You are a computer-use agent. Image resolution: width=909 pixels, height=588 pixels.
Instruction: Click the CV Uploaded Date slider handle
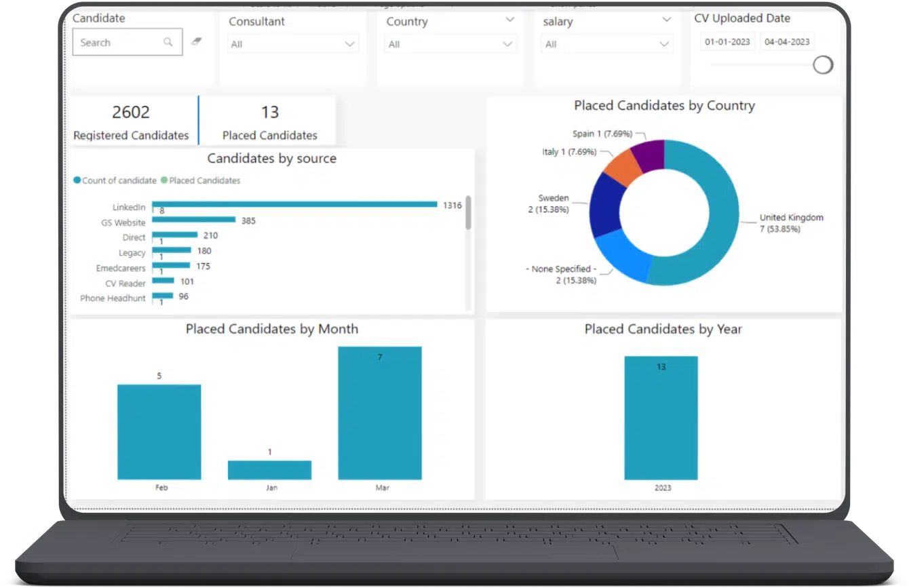(x=823, y=65)
